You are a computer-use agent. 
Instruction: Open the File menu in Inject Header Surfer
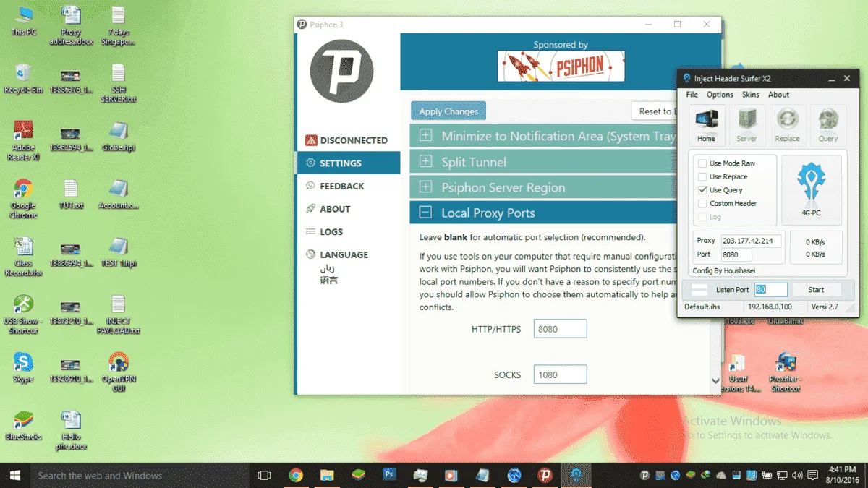tap(692, 95)
